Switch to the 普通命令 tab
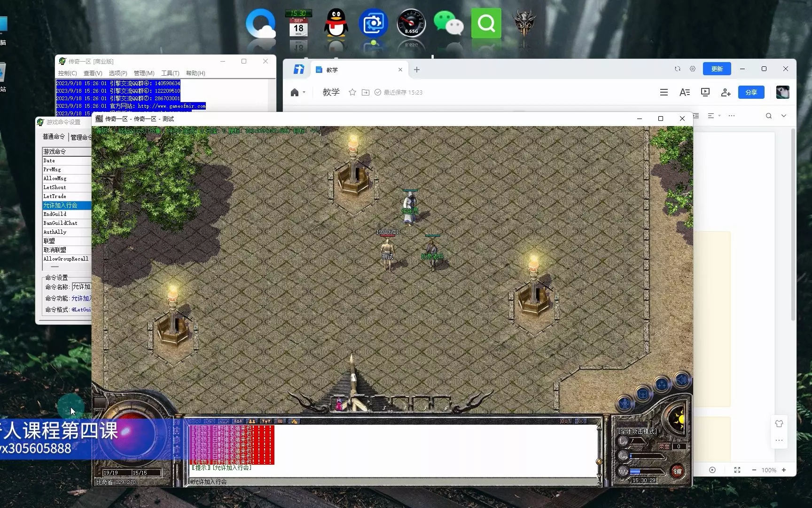Screen dimensions: 812x508 [x=54, y=136]
